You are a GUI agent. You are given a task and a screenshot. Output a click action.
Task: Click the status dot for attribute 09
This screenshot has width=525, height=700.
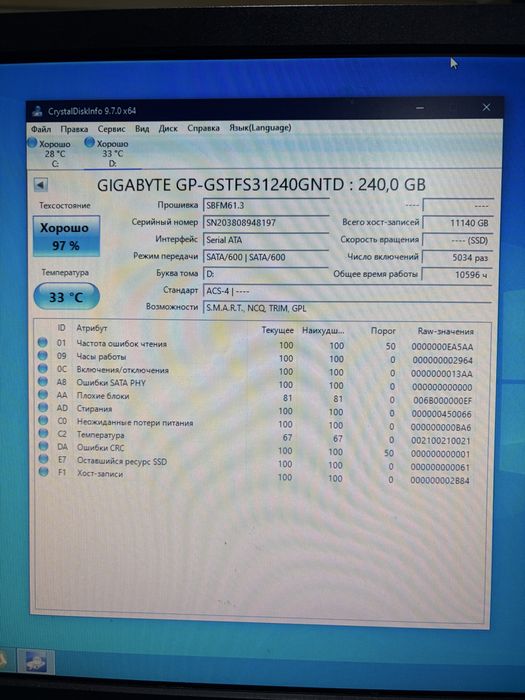coord(42,355)
